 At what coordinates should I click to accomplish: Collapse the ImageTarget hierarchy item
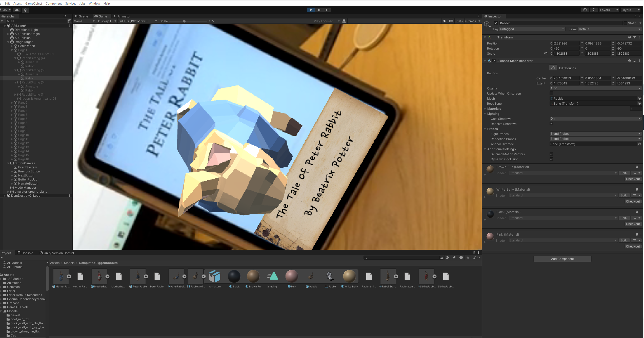point(8,42)
